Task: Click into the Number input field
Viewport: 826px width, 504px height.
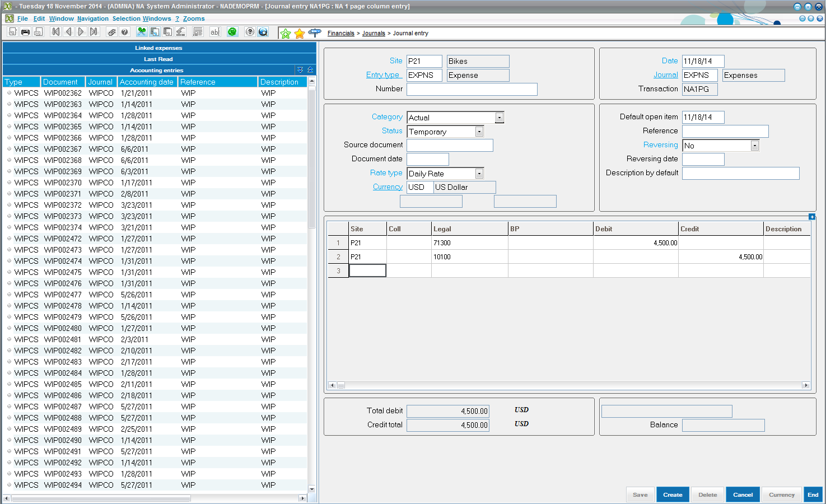Action: (472, 90)
